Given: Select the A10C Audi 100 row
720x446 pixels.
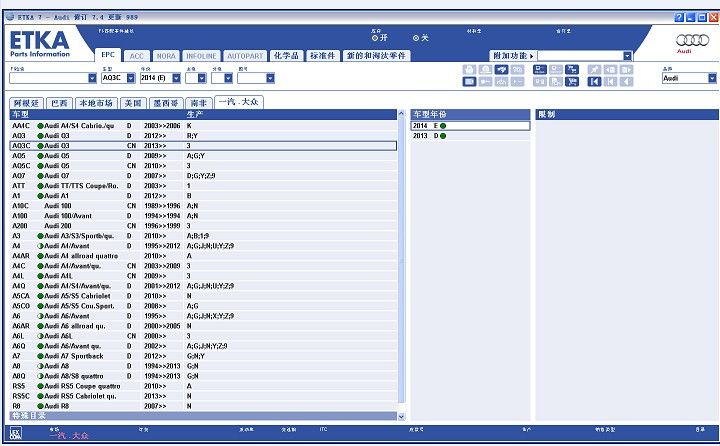Looking at the screenshot, I should [203, 206].
